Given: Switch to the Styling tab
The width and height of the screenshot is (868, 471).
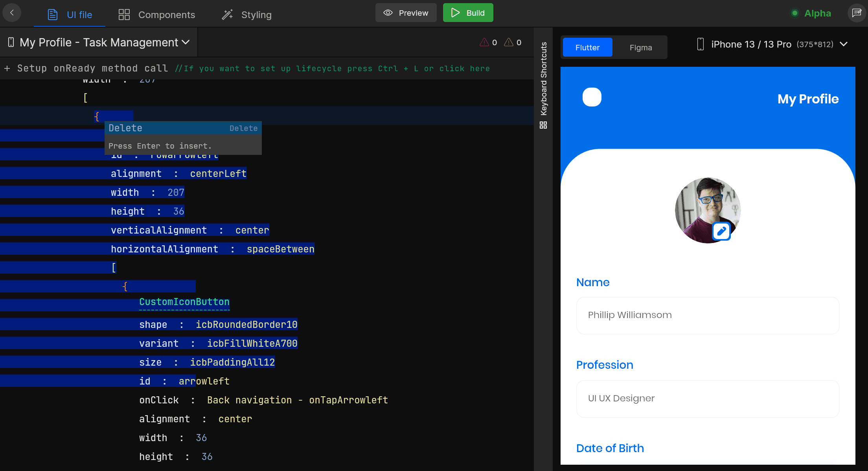Looking at the screenshot, I should pyautogui.click(x=256, y=15).
